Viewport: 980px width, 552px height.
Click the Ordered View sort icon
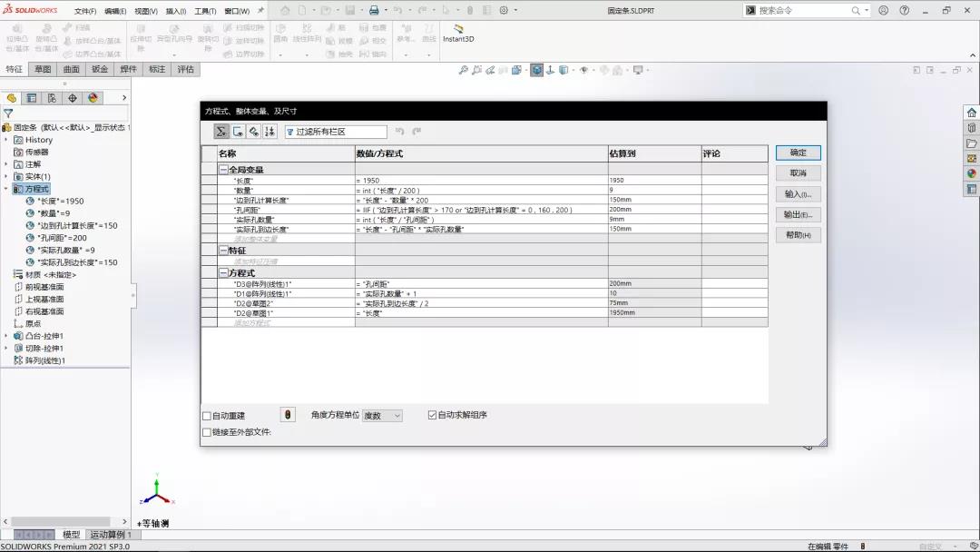pyautogui.click(x=269, y=132)
